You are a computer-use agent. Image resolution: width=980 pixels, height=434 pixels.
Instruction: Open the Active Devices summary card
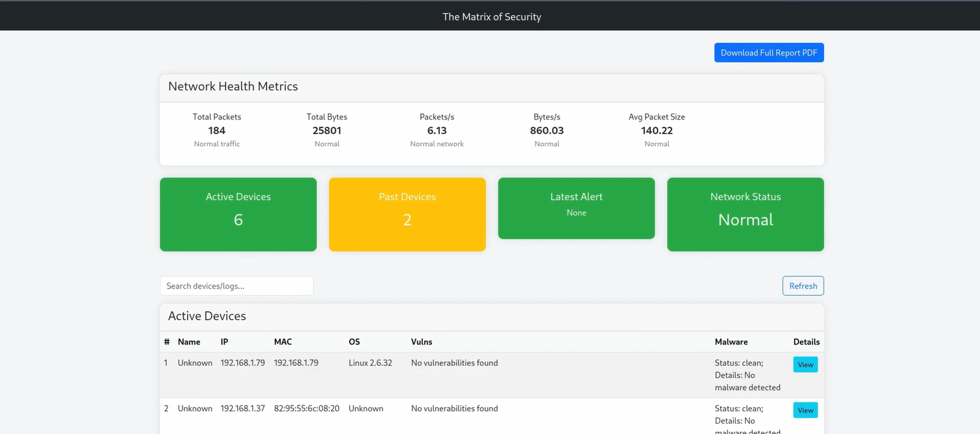pos(238,214)
